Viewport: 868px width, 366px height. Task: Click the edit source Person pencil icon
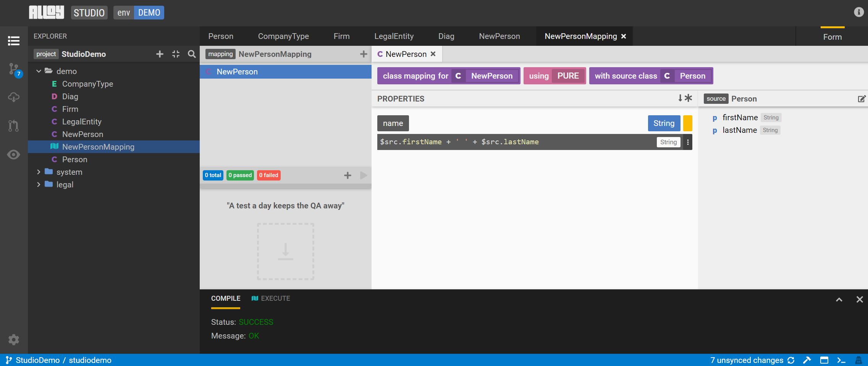[862, 99]
